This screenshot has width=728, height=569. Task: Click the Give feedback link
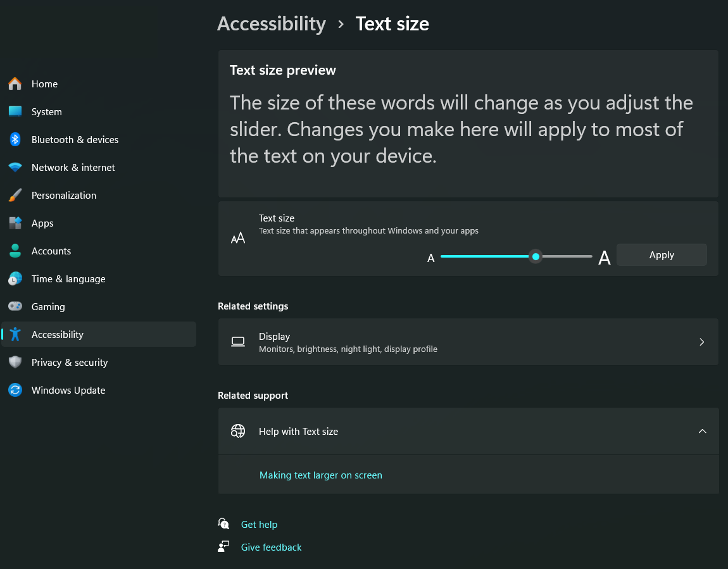pyautogui.click(x=271, y=547)
